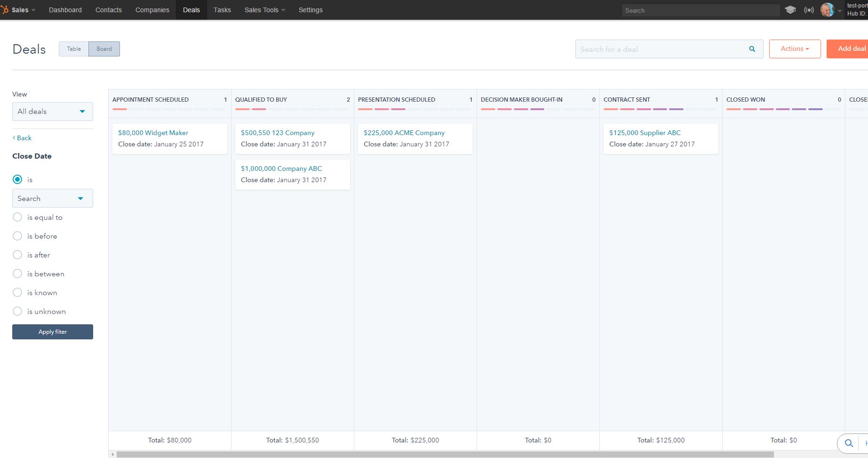868x458 pixels.
Task: Open the Contacts menu item
Action: (x=108, y=10)
